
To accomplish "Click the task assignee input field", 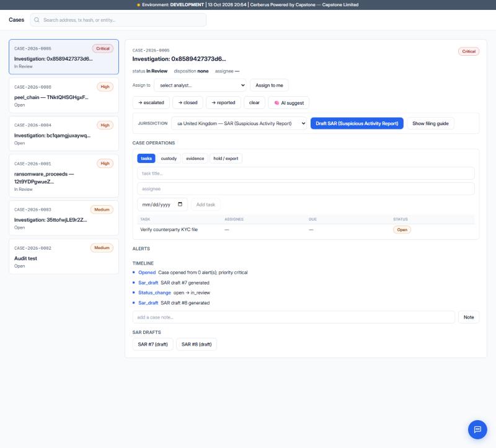I will (x=306, y=189).
